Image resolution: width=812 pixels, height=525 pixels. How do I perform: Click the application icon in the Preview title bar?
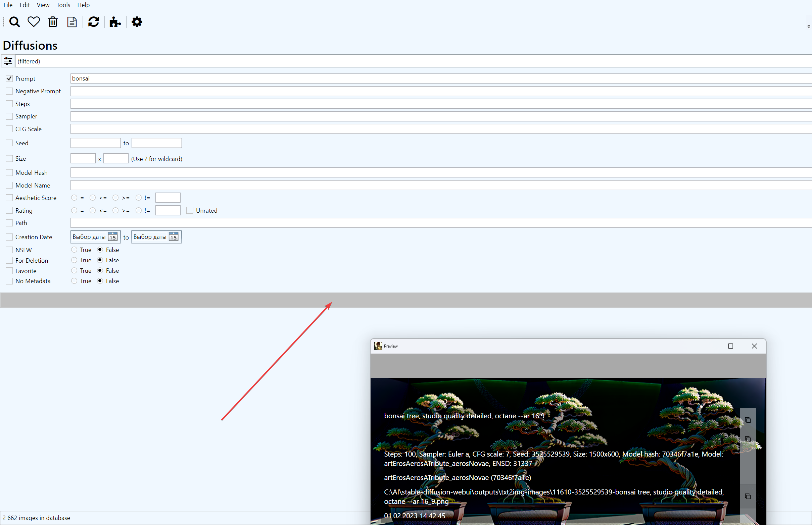point(378,346)
